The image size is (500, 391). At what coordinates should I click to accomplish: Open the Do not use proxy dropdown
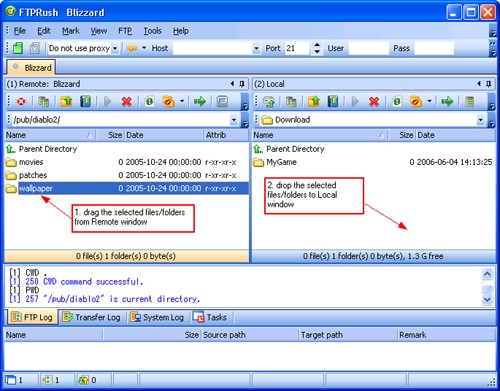pyautogui.click(x=115, y=48)
